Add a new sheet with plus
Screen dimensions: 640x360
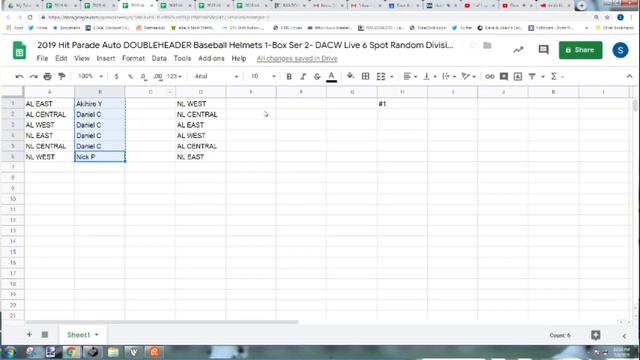coord(29,335)
